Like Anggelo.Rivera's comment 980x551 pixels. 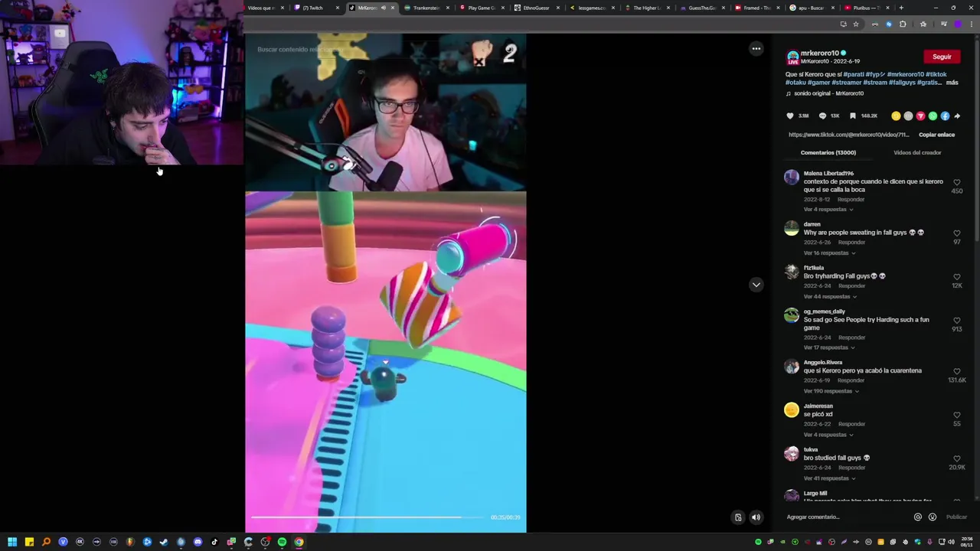956,372
